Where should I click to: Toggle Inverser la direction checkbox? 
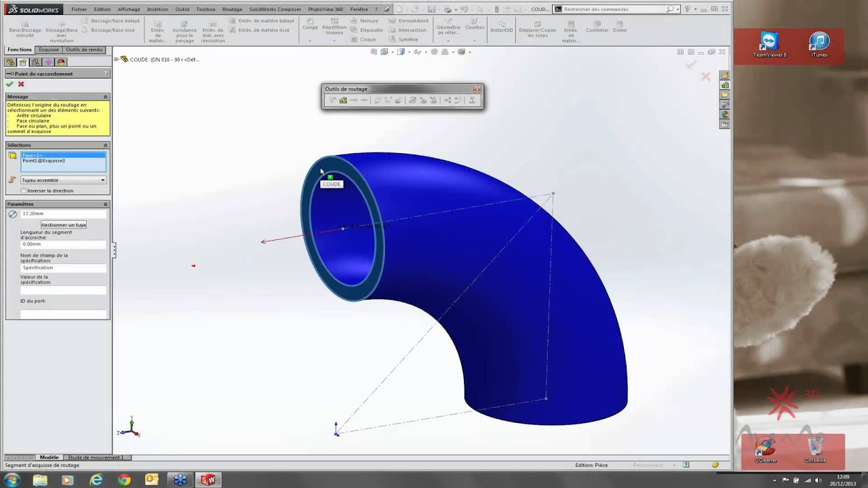(24, 190)
